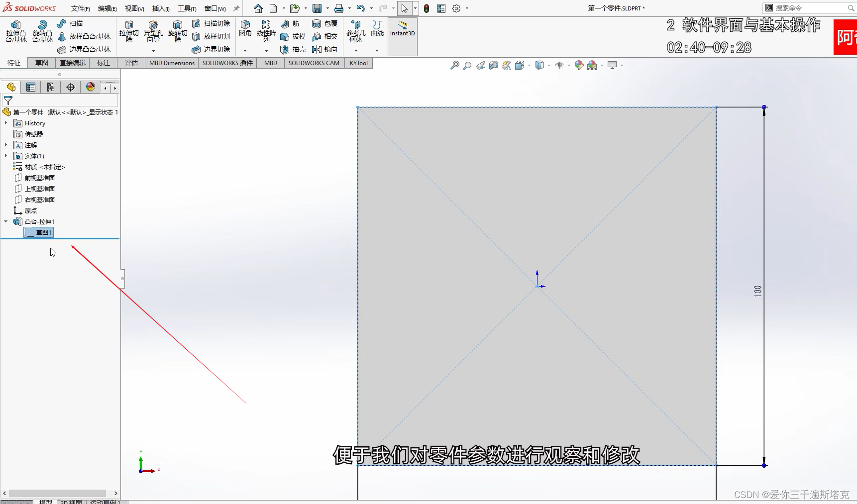The width and height of the screenshot is (857, 504).
Task: Select 草图1 sketch in feature tree
Action: coord(38,232)
